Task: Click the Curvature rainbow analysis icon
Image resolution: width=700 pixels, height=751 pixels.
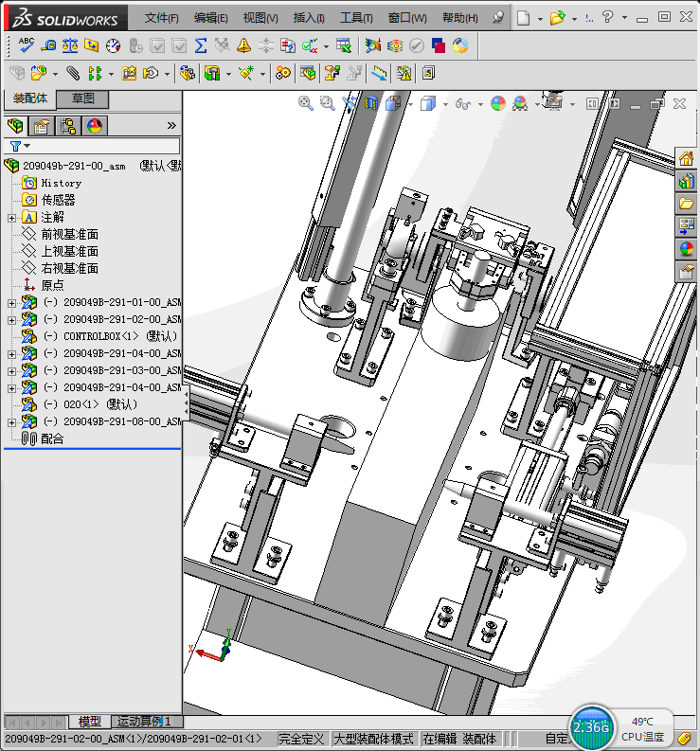Action: pos(373,45)
